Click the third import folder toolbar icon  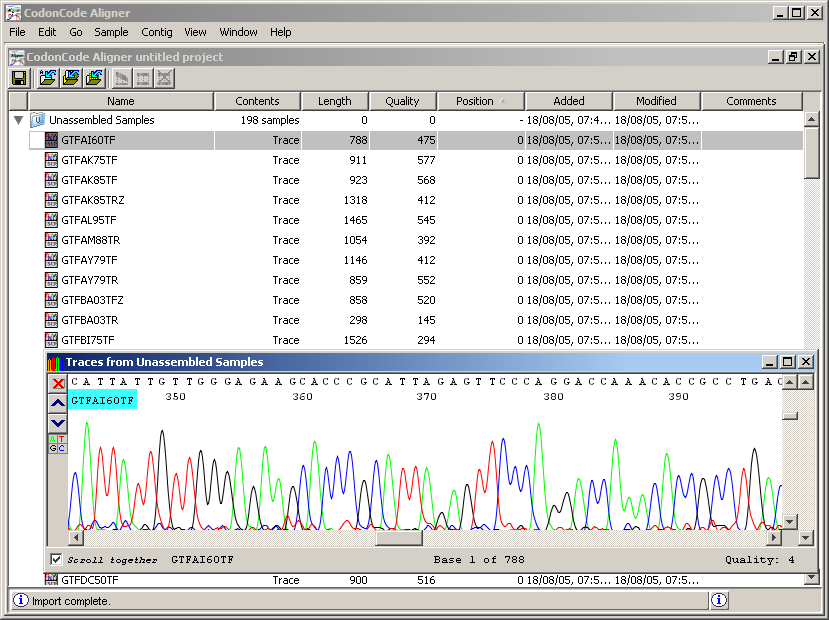click(94, 78)
